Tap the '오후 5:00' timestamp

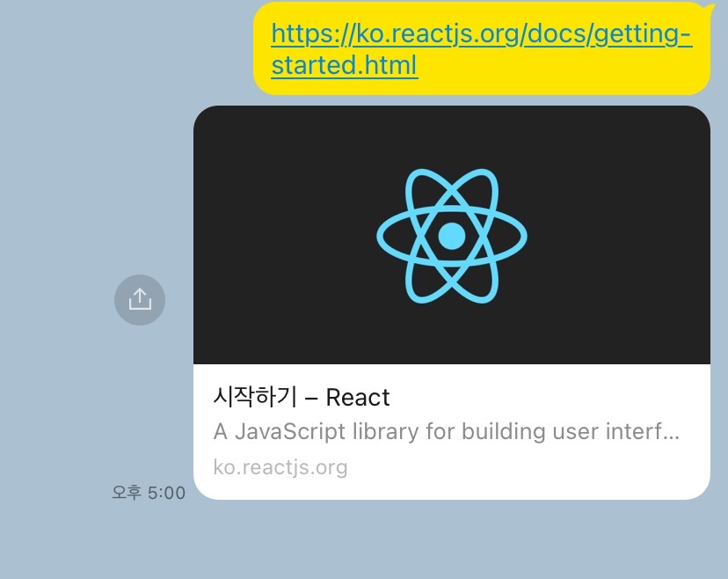coord(149,493)
